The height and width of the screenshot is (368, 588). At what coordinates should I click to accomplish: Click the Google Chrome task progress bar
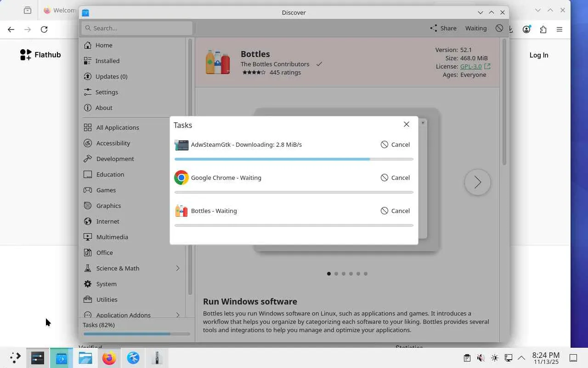coord(294,192)
